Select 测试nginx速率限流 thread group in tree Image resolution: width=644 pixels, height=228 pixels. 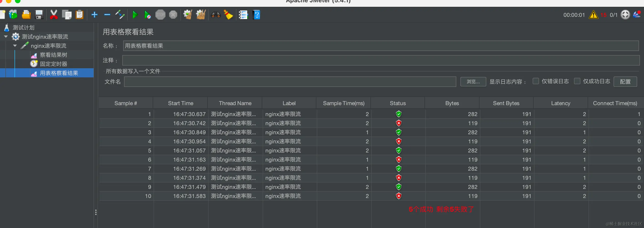click(x=45, y=37)
